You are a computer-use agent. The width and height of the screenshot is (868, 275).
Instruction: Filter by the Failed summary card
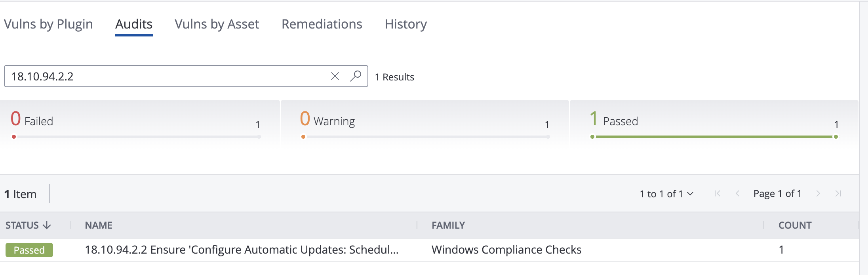pyautogui.click(x=140, y=124)
